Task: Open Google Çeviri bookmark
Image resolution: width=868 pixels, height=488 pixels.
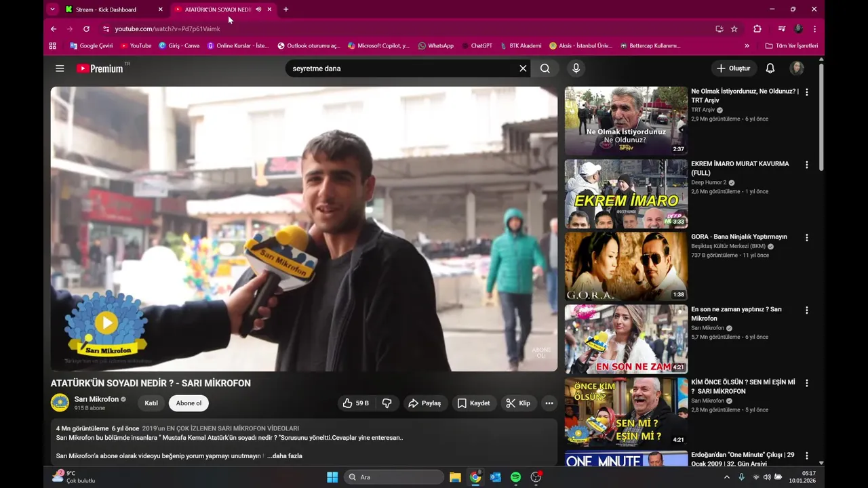Action: (x=92, y=46)
